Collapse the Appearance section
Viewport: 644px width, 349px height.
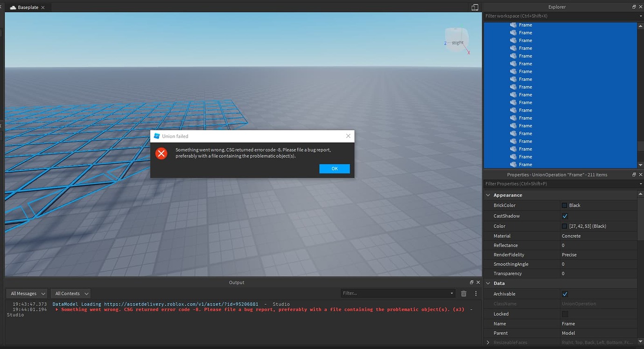(x=488, y=195)
